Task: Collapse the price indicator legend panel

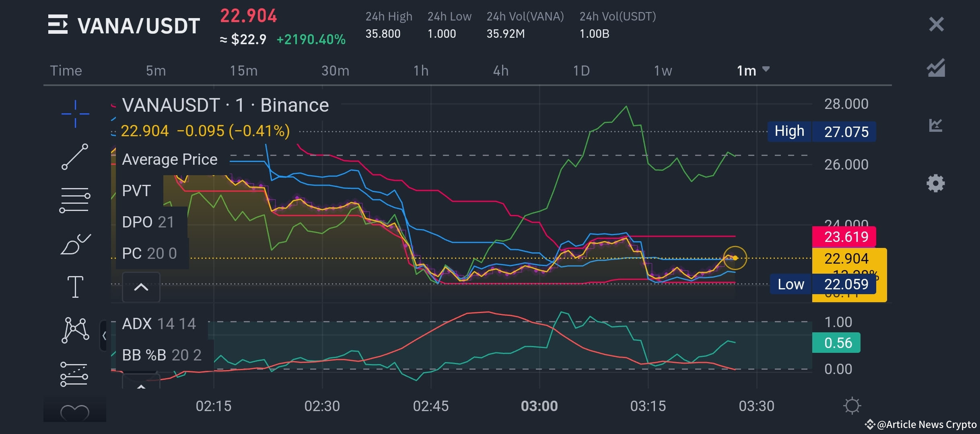Action: point(142,287)
